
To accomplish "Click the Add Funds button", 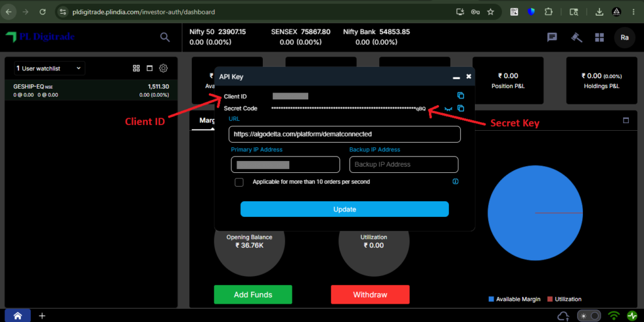I will click(x=253, y=294).
